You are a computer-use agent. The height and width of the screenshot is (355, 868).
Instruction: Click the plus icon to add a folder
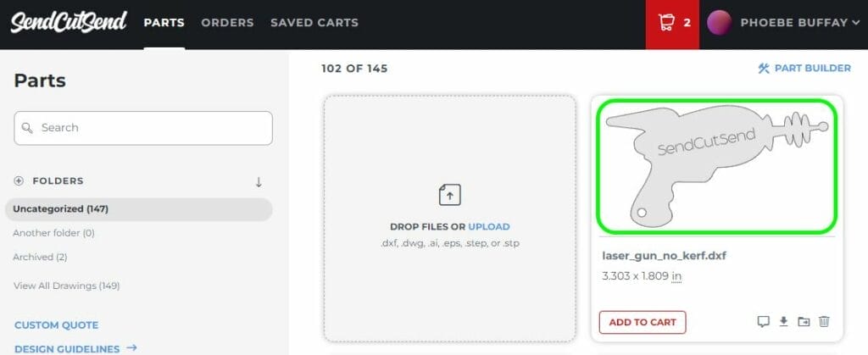point(19,180)
